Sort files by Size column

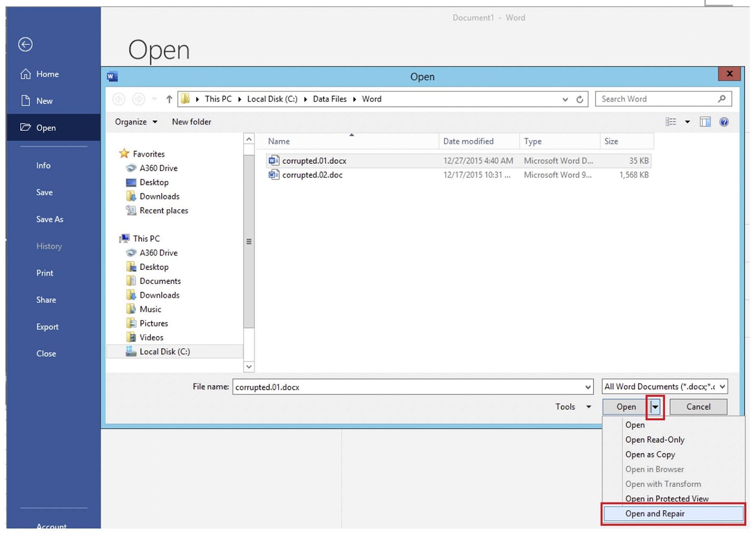627,141
